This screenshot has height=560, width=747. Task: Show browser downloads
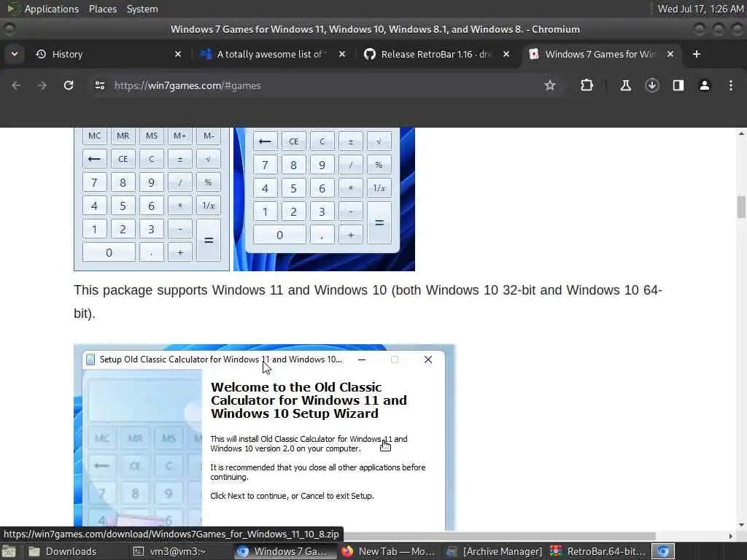(x=651, y=86)
